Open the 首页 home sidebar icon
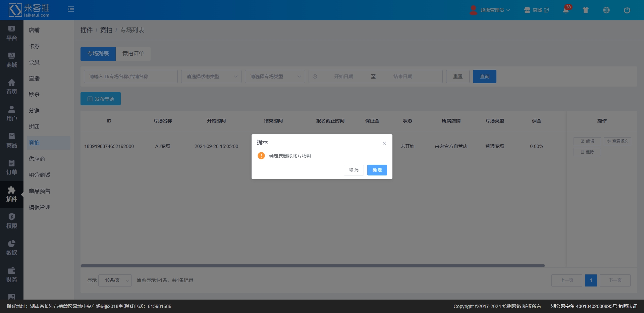644x313 pixels. click(12, 87)
